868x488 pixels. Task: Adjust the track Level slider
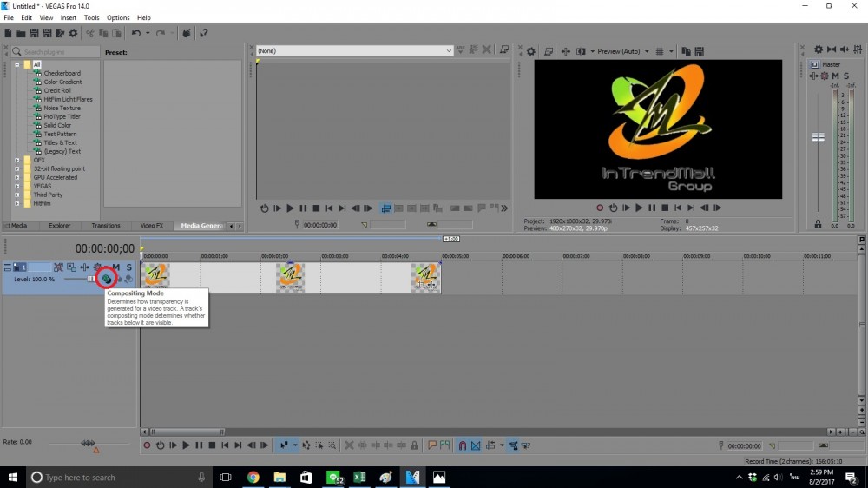[x=91, y=279]
